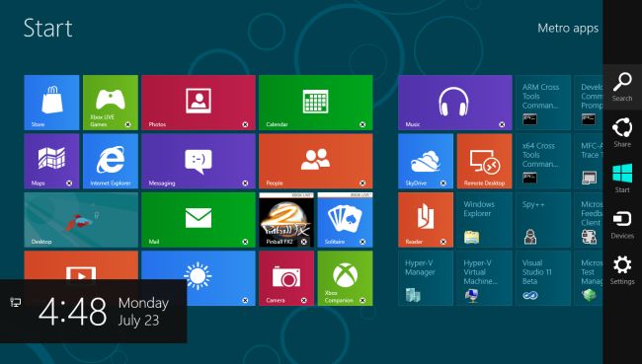
Task: Launch the Remote Desktop tile
Action: coord(484,161)
